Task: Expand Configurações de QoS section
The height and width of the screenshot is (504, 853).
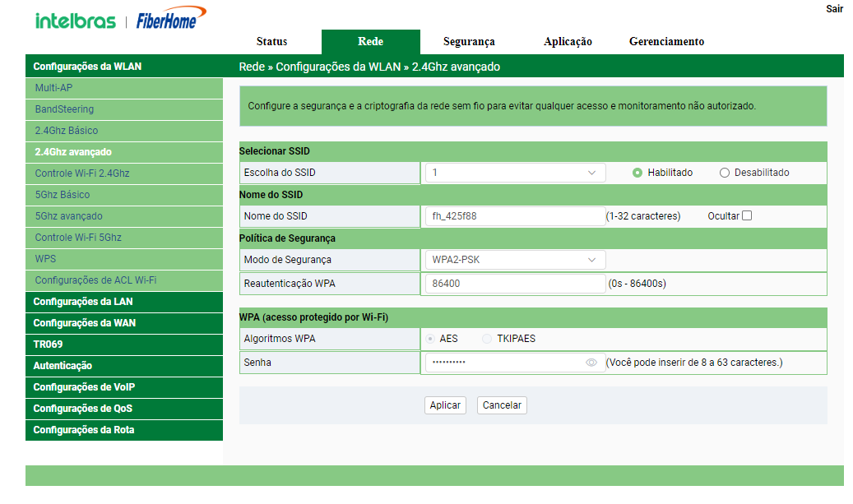Action: pos(124,409)
